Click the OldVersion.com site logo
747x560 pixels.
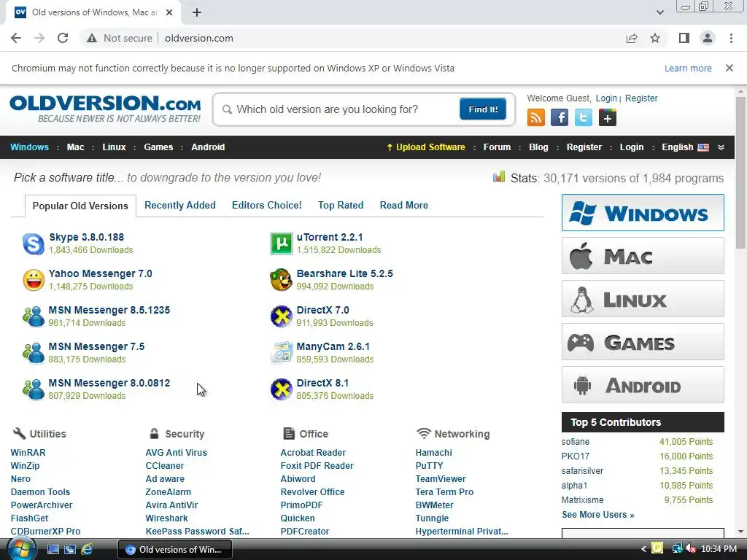point(105,109)
